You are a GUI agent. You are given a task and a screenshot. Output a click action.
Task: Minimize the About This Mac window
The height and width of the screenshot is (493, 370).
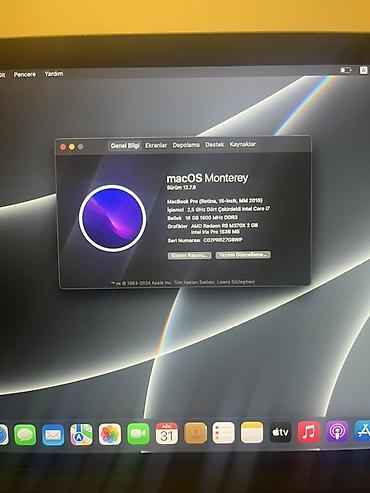point(72,147)
